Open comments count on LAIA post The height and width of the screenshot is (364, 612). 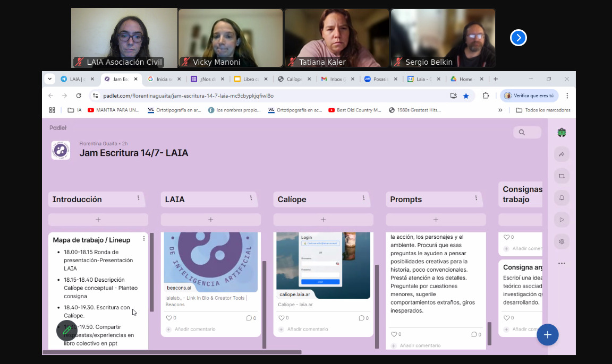point(251,318)
